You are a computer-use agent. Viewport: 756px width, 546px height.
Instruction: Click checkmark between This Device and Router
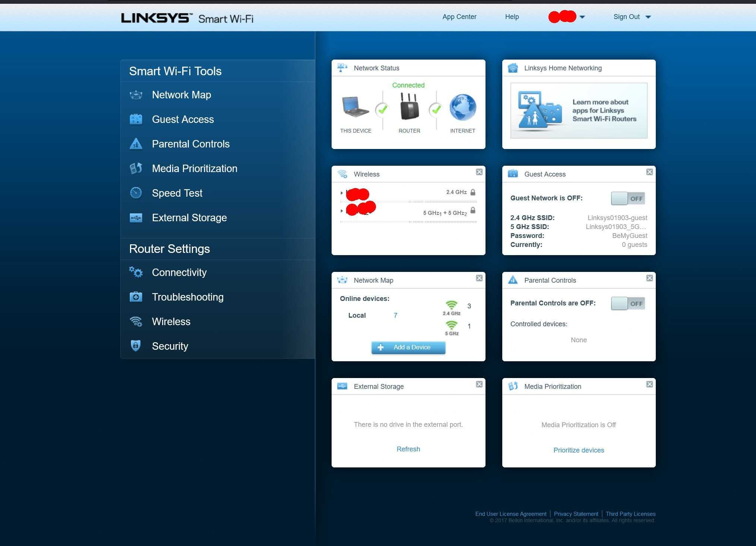(382, 109)
